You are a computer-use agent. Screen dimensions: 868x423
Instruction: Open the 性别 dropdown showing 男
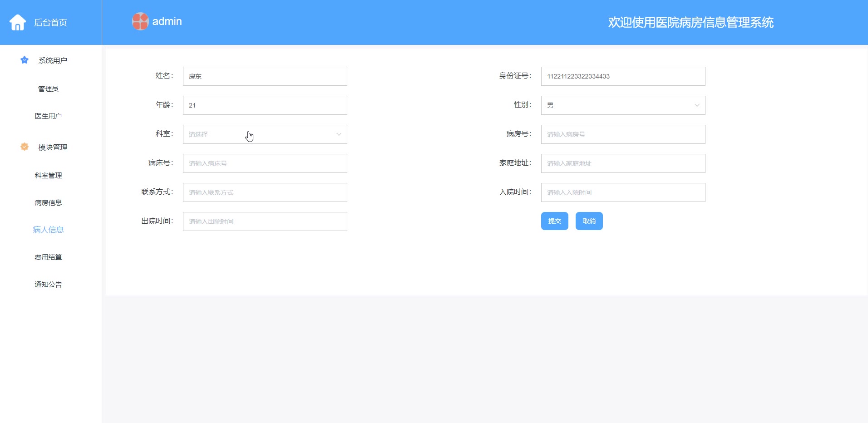point(623,105)
